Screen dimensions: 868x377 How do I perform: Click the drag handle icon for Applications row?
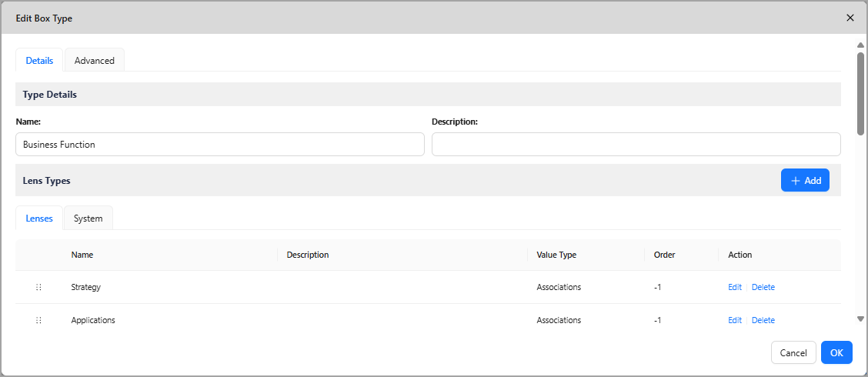point(38,320)
